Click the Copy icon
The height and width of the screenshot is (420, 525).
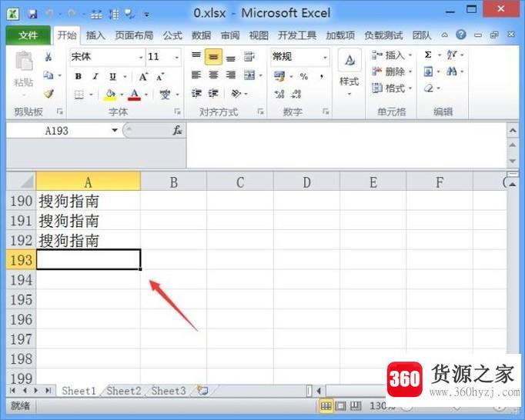tap(48, 75)
